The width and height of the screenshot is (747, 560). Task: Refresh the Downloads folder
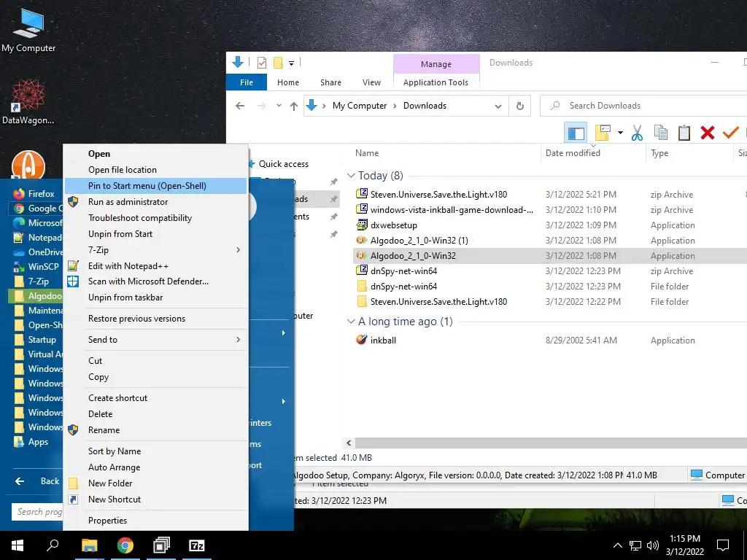(520, 106)
